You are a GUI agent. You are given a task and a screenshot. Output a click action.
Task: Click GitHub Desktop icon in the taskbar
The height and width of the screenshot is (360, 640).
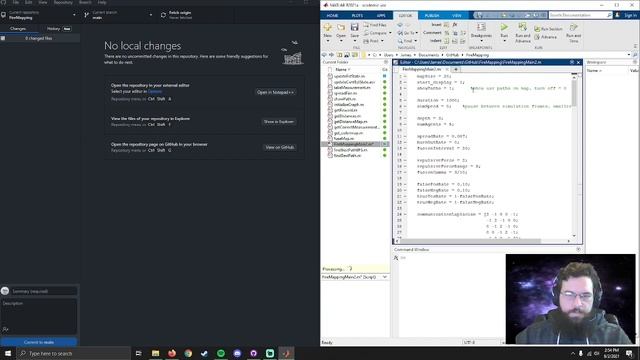[253, 353]
